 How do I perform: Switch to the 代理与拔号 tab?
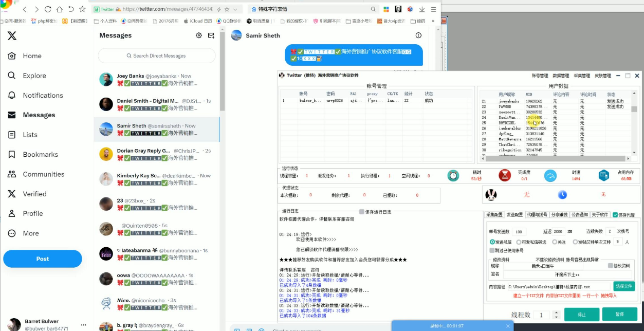(537, 215)
